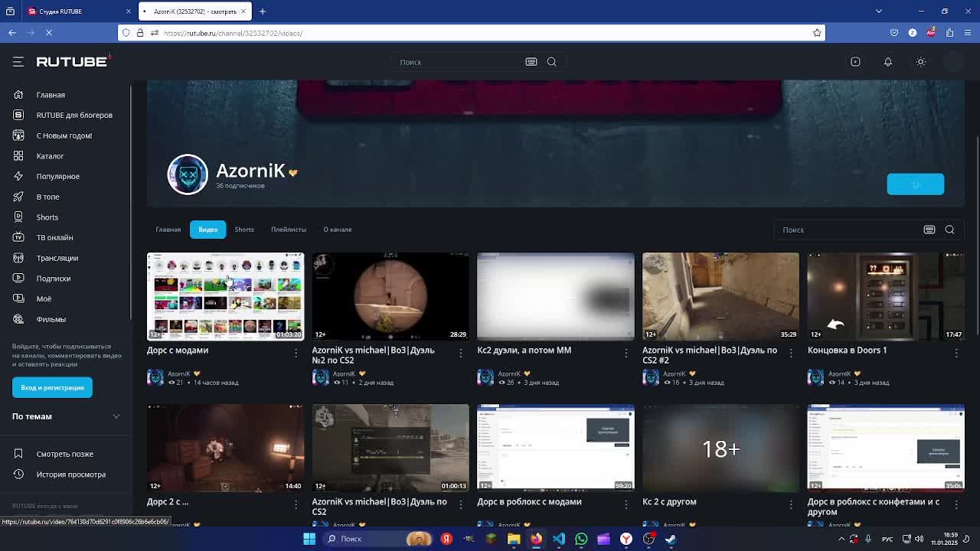Open the Windows Start menu

[x=309, y=539]
